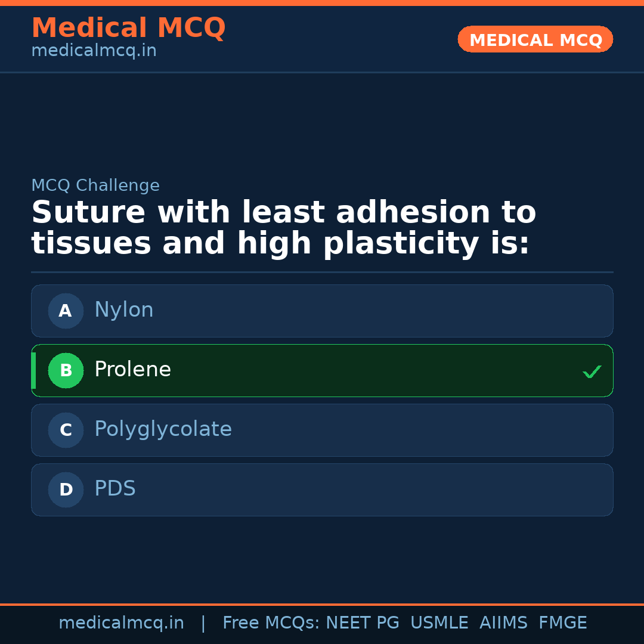Choose the Prolene answer option
This screenshot has height=644, width=644.
322,370
